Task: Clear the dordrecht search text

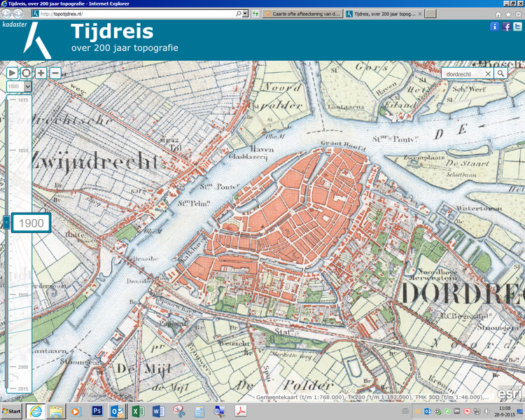Action: click(488, 74)
